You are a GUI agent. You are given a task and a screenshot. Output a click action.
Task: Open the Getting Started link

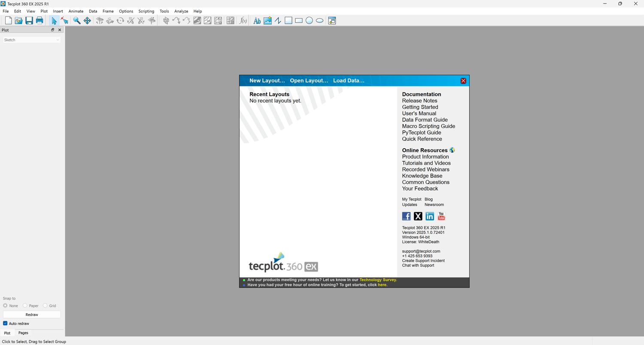click(x=420, y=107)
